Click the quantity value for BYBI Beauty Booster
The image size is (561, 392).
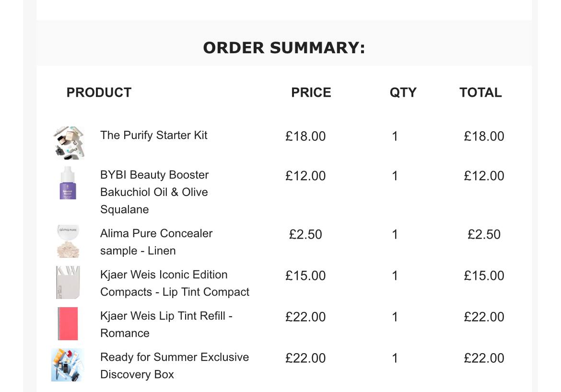point(395,176)
